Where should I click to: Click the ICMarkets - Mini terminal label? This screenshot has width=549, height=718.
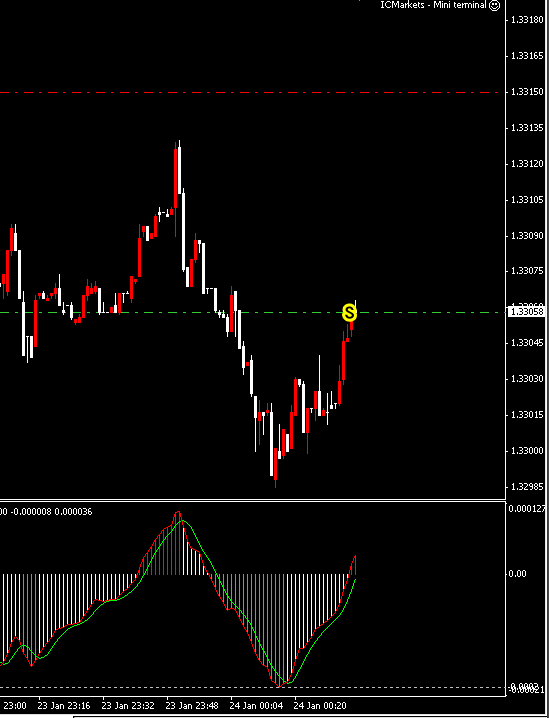[x=433, y=5]
